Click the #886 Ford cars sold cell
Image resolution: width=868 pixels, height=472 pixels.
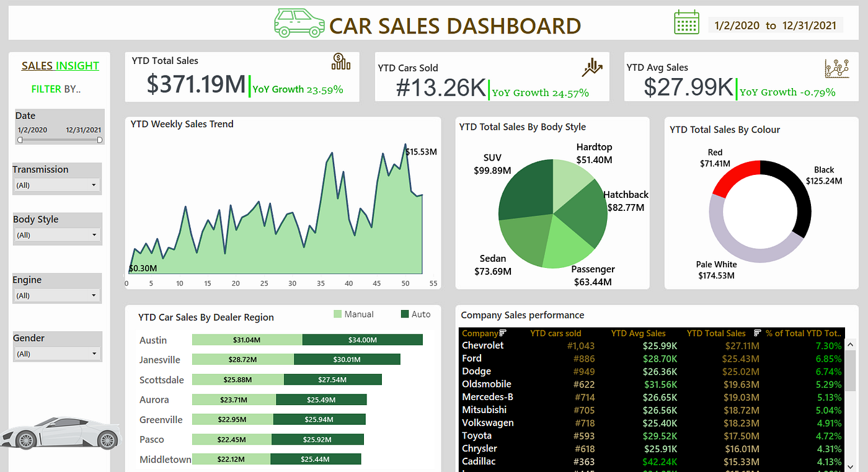click(x=583, y=358)
